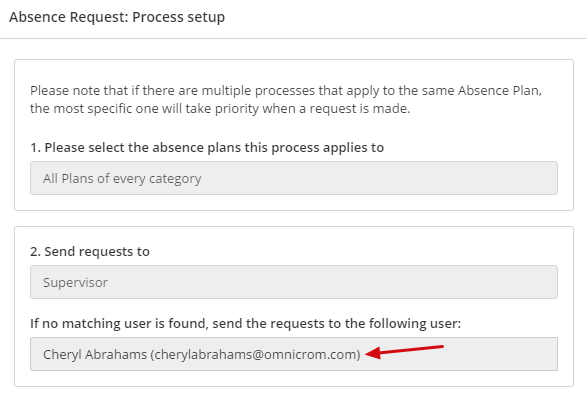Select the "1. Please select the absence plans" label

coord(207,148)
